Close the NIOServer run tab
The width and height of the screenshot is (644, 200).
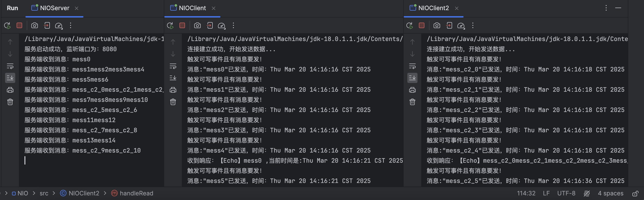(77, 8)
